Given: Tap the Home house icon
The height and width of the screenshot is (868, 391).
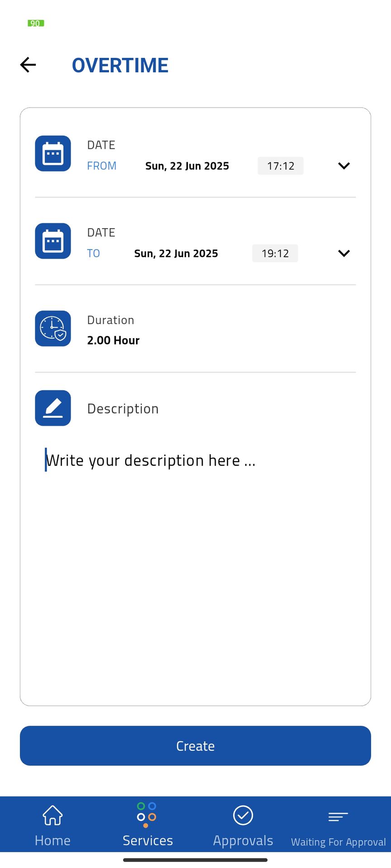Looking at the screenshot, I should (x=52, y=816).
